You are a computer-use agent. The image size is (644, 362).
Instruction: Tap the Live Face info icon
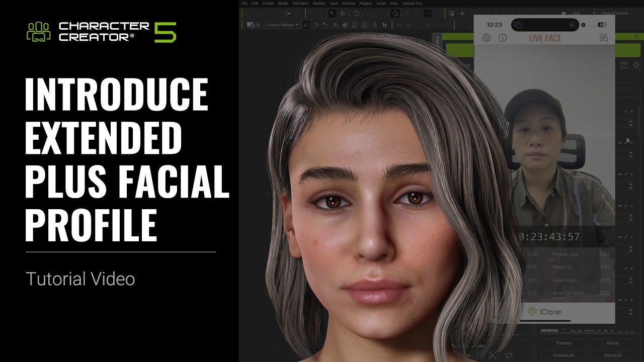[502, 38]
